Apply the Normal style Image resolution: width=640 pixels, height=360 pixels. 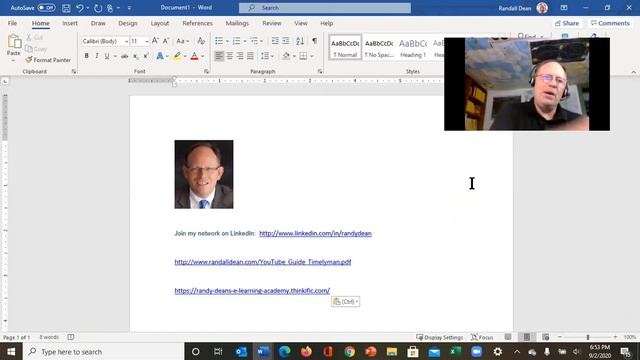click(345, 47)
